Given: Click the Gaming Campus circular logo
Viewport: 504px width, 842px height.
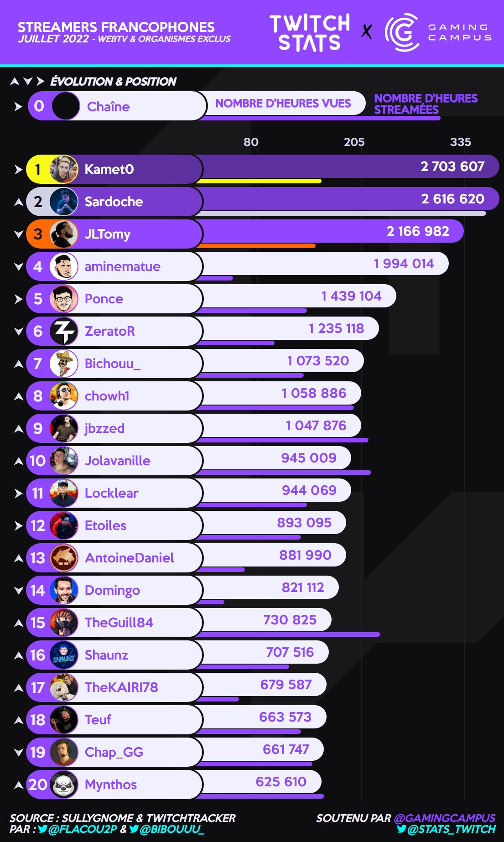Looking at the screenshot, I should tap(402, 32).
